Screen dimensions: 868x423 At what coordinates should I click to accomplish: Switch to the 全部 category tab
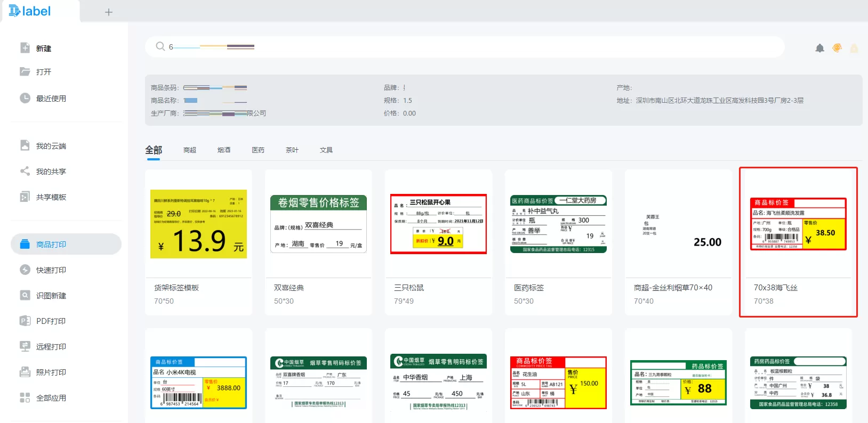pos(154,150)
